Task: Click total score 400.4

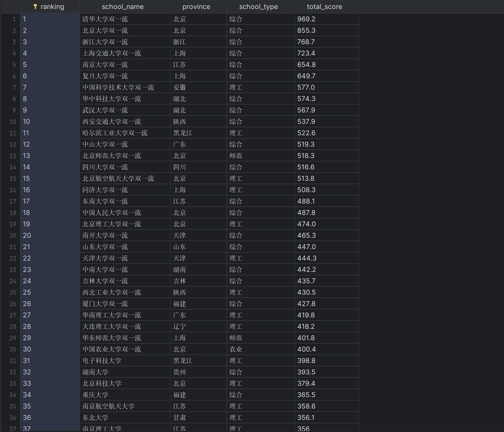Action: 327,349
